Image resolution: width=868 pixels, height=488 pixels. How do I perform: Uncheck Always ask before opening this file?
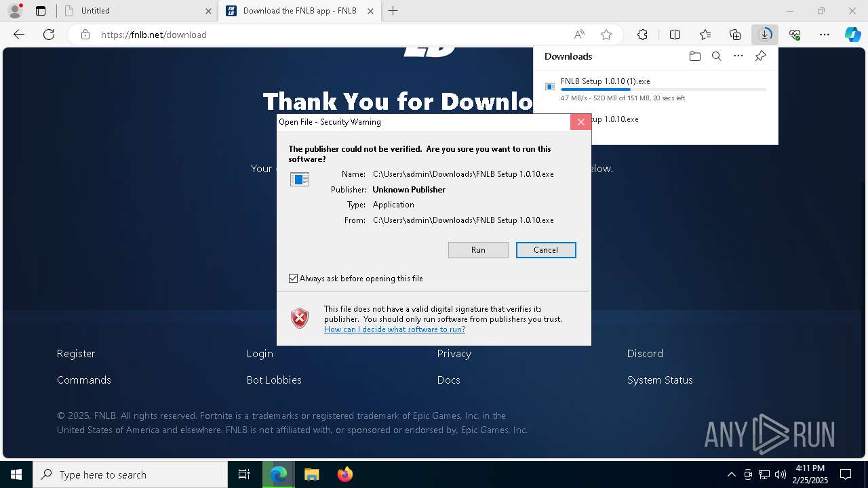click(293, 279)
